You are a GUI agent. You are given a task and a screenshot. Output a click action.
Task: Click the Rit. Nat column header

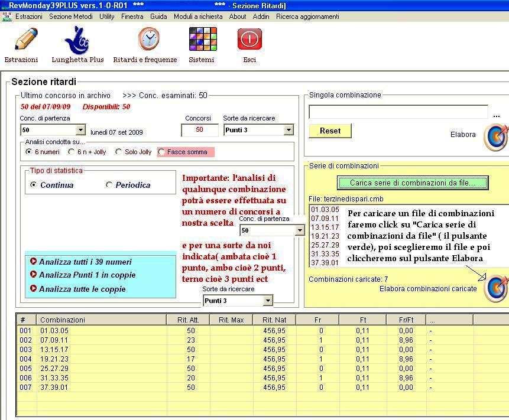point(275,320)
